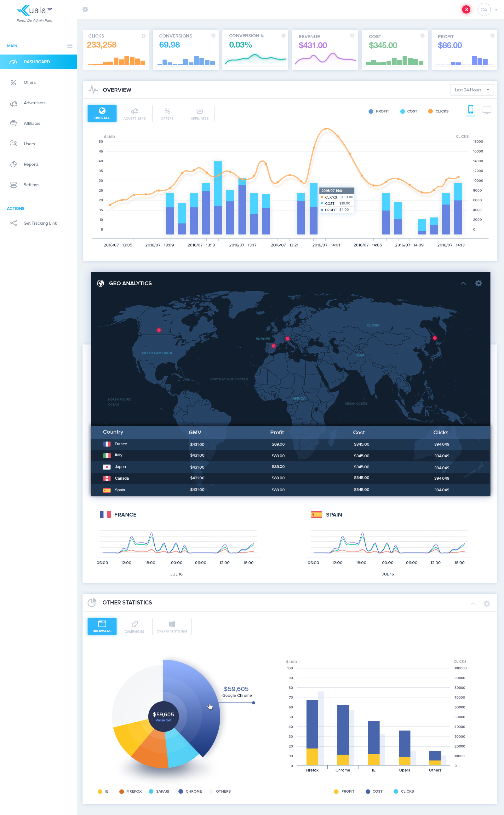Click the Revenue card gear icon

352,36
